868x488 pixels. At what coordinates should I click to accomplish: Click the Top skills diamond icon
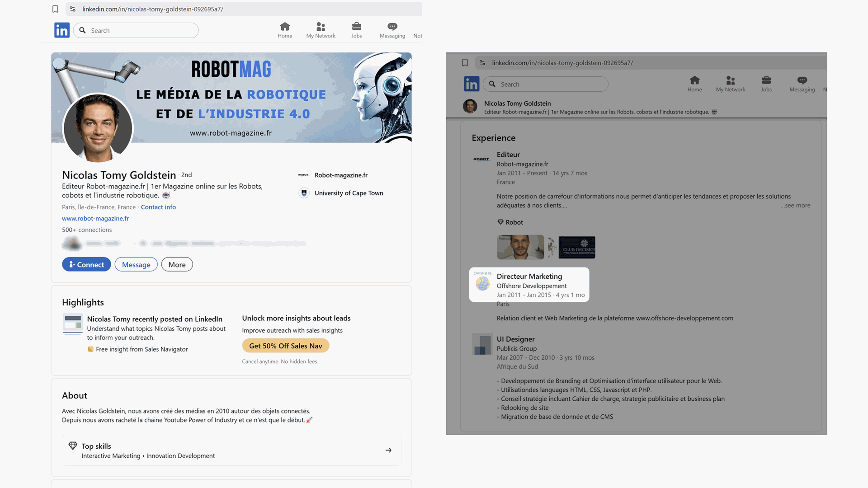tap(72, 446)
